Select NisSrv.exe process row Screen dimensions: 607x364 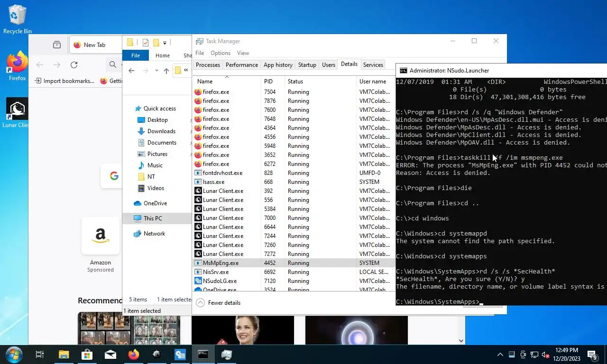click(x=294, y=272)
